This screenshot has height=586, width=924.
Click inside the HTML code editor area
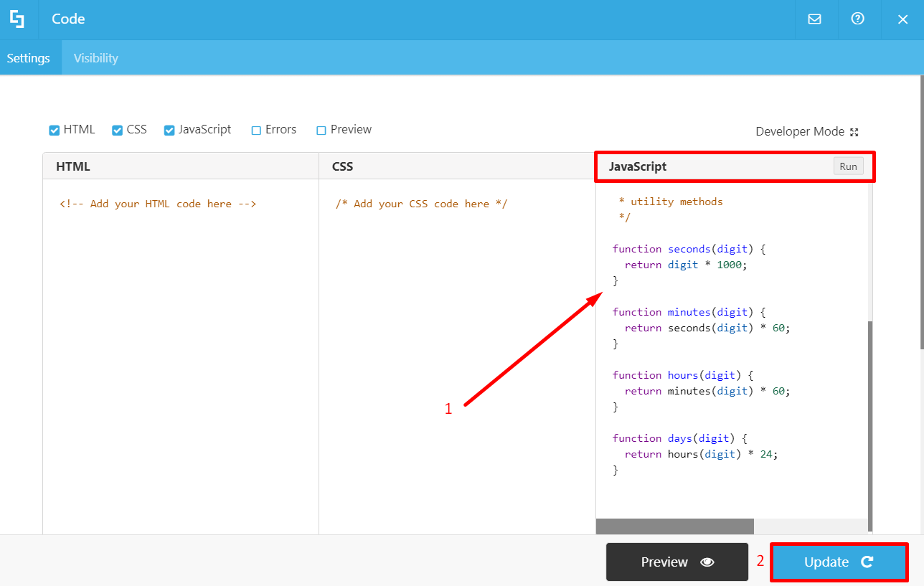coord(179,323)
